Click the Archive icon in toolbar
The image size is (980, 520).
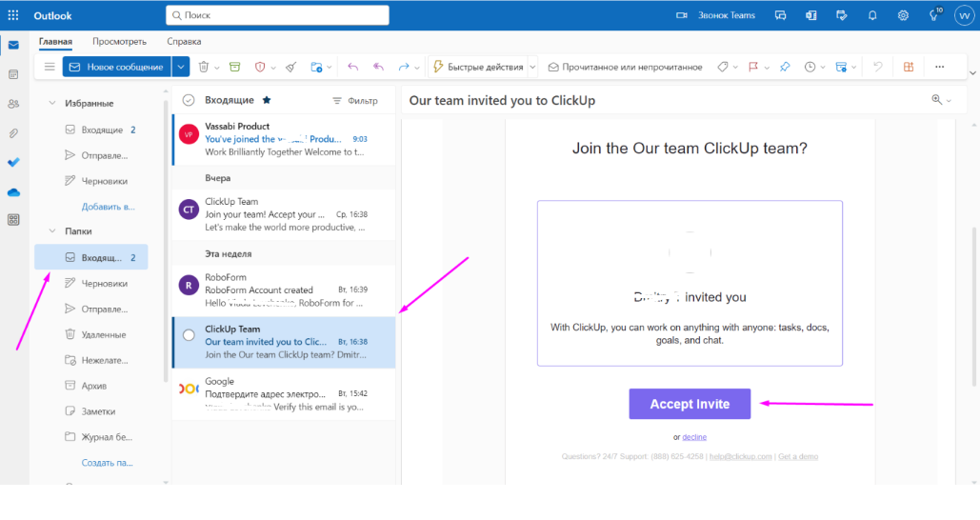point(235,67)
